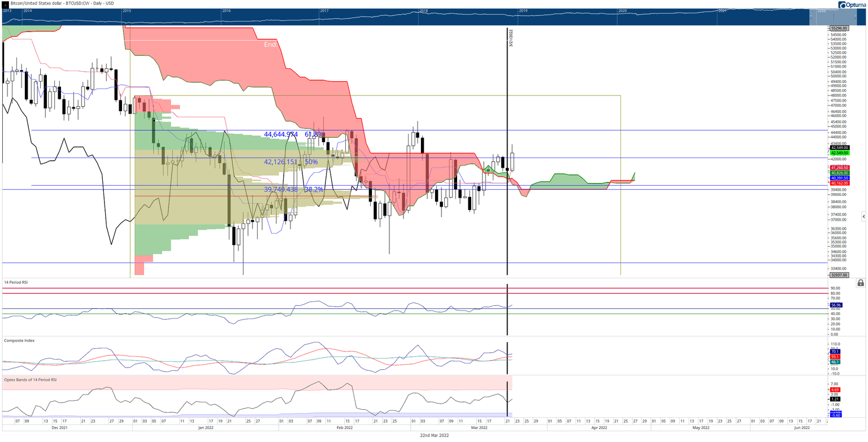Click the chart icon beside the Bitcoin title
This screenshot has width=868, height=442.
(5, 3)
